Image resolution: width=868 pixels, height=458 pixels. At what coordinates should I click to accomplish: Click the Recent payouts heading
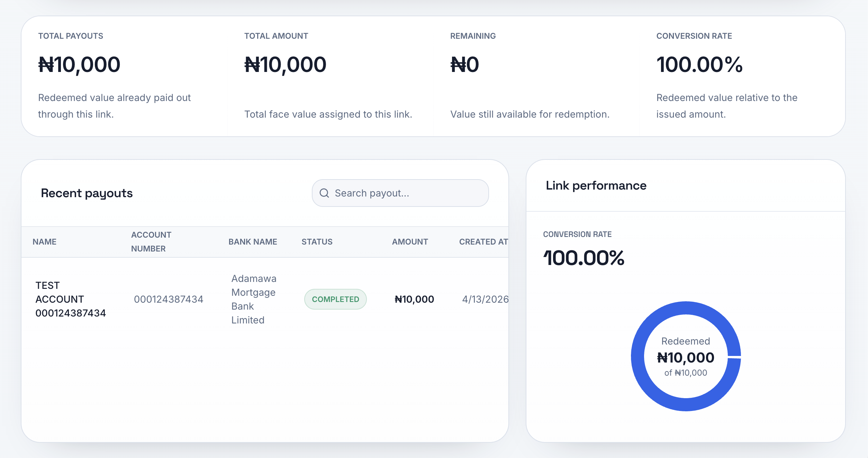coord(87,193)
